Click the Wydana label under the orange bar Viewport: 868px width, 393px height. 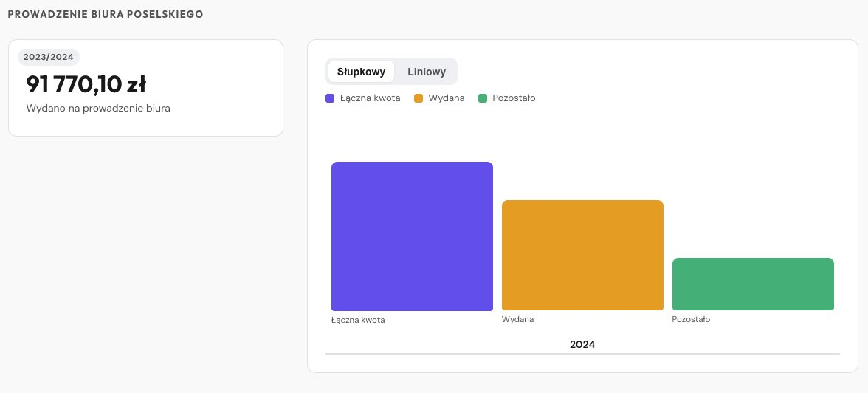click(517, 319)
